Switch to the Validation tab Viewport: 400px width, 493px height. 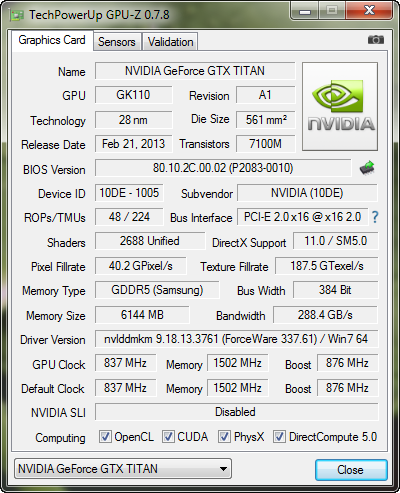[170, 42]
